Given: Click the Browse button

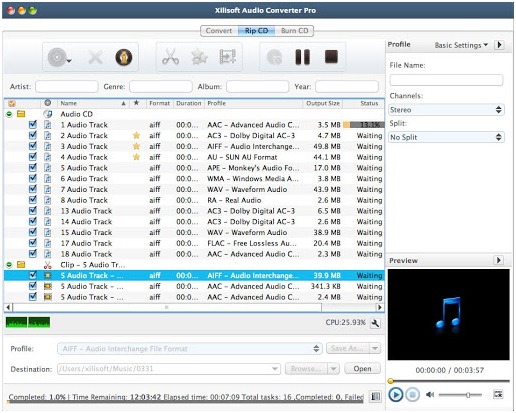Looking at the screenshot, I should [x=306, y=369].
